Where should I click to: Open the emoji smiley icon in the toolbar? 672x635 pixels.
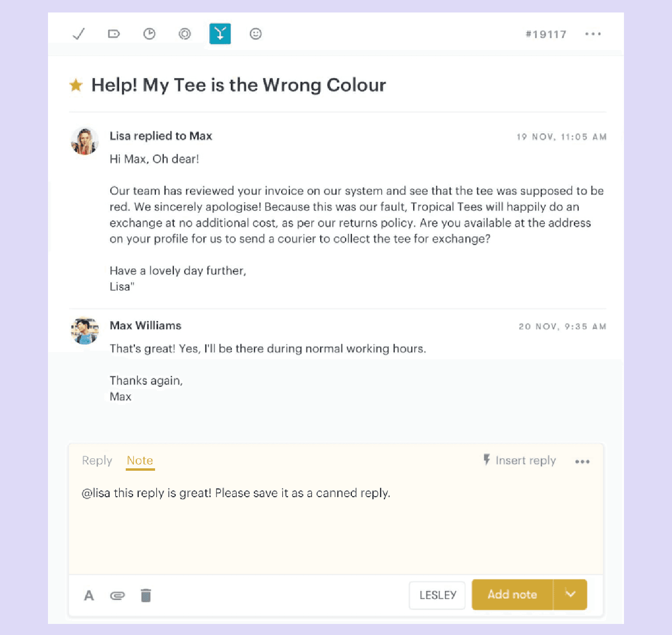[x=255, y=34]
